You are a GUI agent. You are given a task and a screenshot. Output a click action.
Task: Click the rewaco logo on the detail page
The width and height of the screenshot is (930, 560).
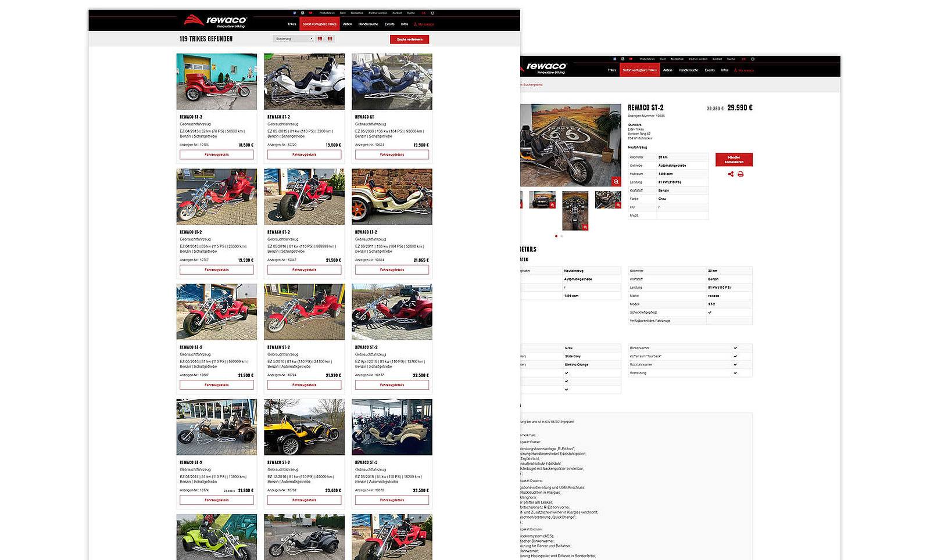pyautogui.click(x=544, y=68)
